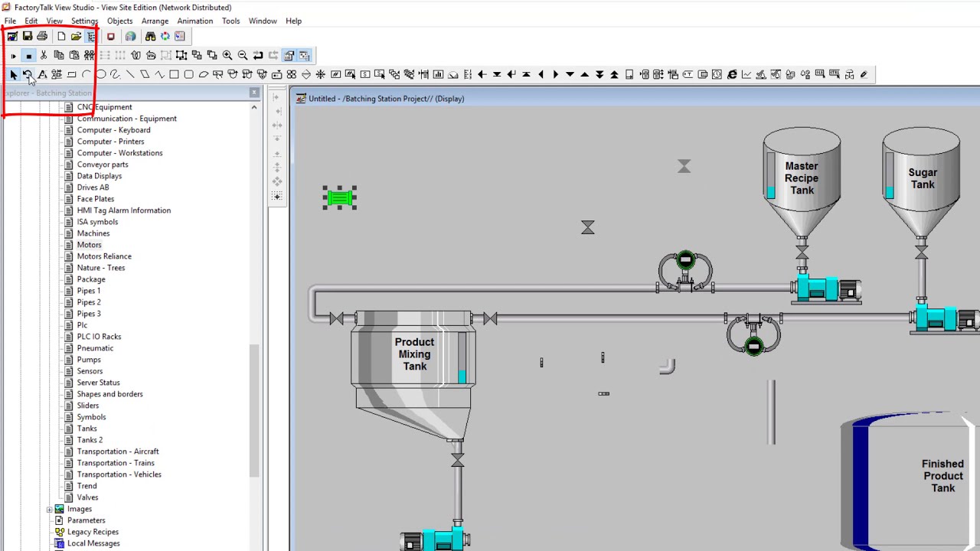Select the Motors library
Viewport: 980px width, 551px height.
click(89, 245)
